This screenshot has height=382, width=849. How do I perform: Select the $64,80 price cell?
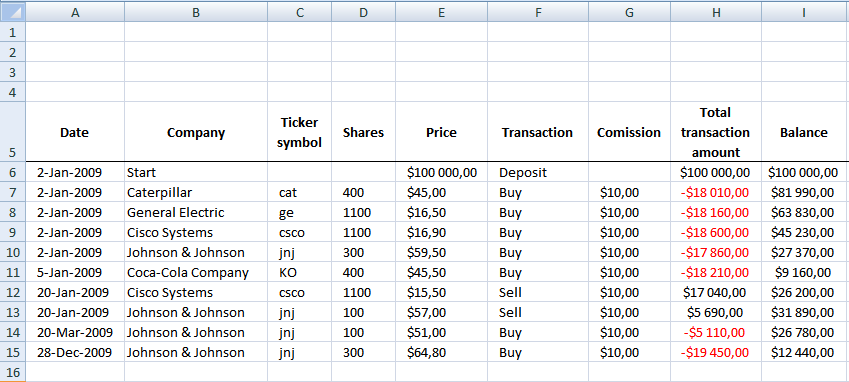[x=441, y=353]
